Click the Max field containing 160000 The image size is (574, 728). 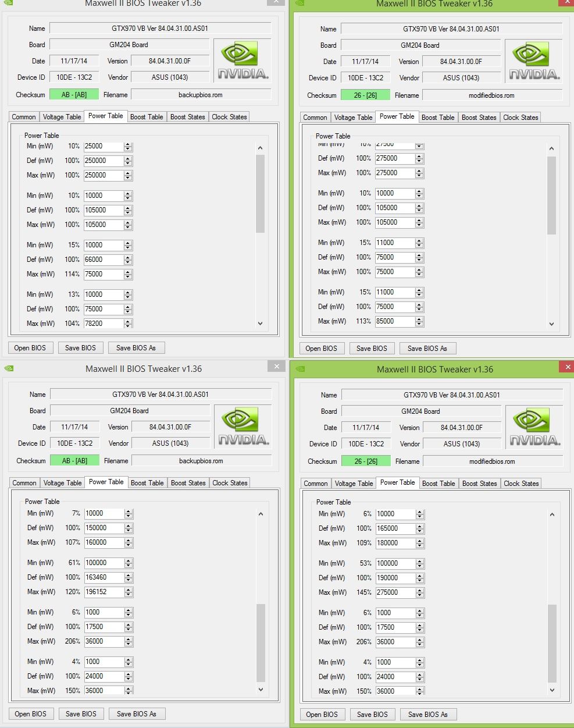tap(104, 542)
